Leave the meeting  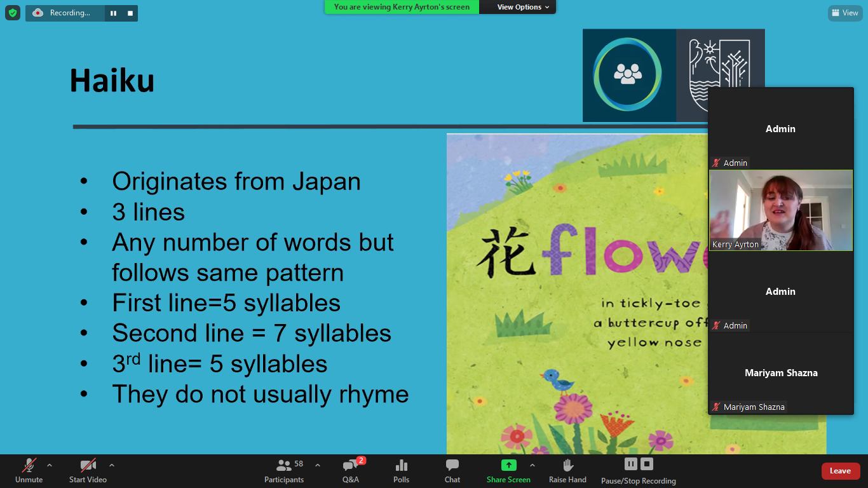(841, 471)
